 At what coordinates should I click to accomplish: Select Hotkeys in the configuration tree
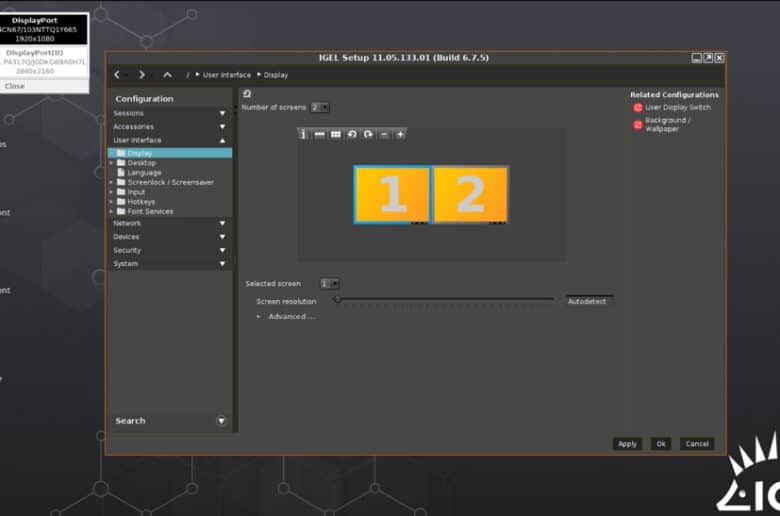click(x=141, y=202)
